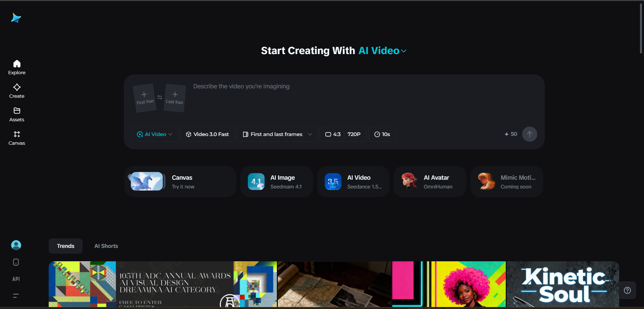The width and height of the screenshot is (644, 309).
Task: Click the page vertical scrollbar
Action: (x=641, y=29)
